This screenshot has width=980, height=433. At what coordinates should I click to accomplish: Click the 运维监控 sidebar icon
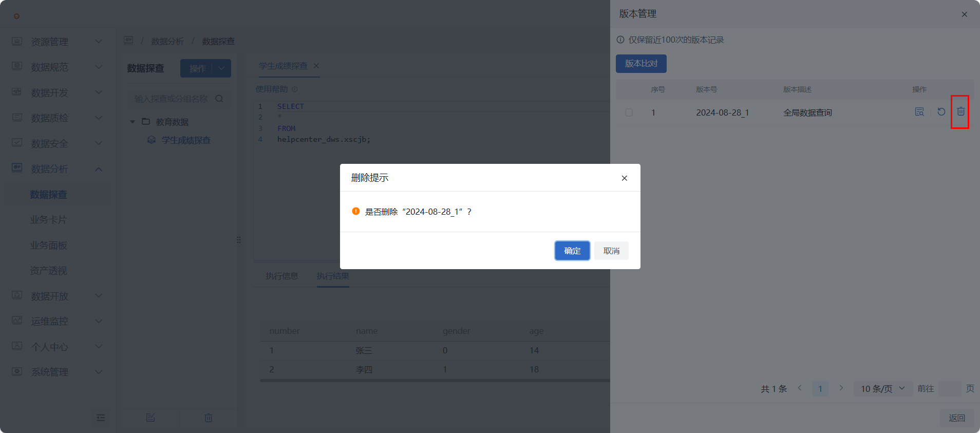tap(17, 321)
